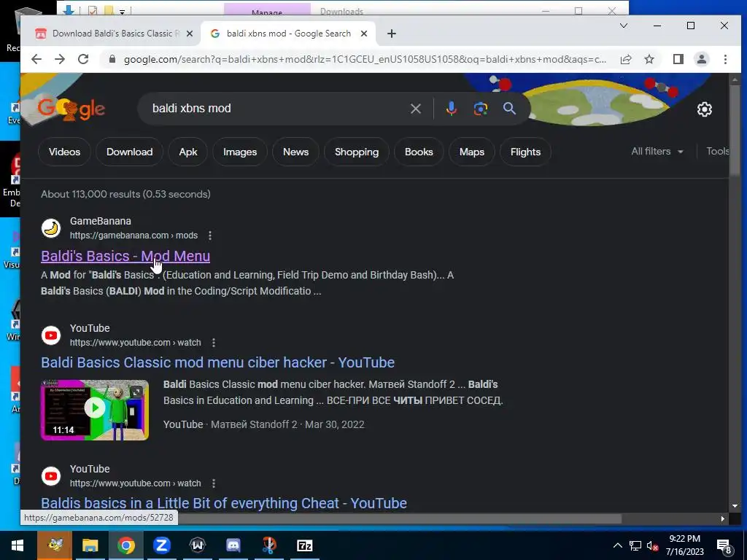The width and height of the screenshot is (747, 560).
Task: Click the baldi xbns mod search field
Action: pyautogui.click(x=276, y=109)
